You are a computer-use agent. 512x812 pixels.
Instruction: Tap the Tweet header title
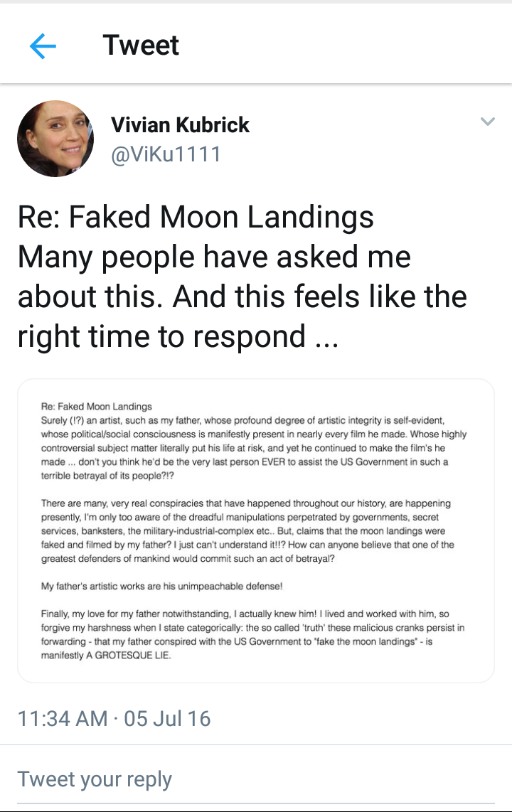(141, 46)
